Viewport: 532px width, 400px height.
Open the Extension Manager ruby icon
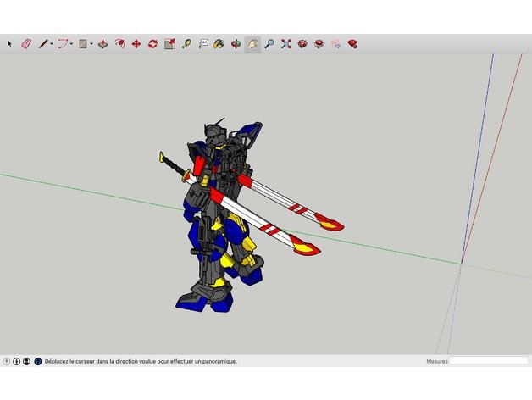352,43
